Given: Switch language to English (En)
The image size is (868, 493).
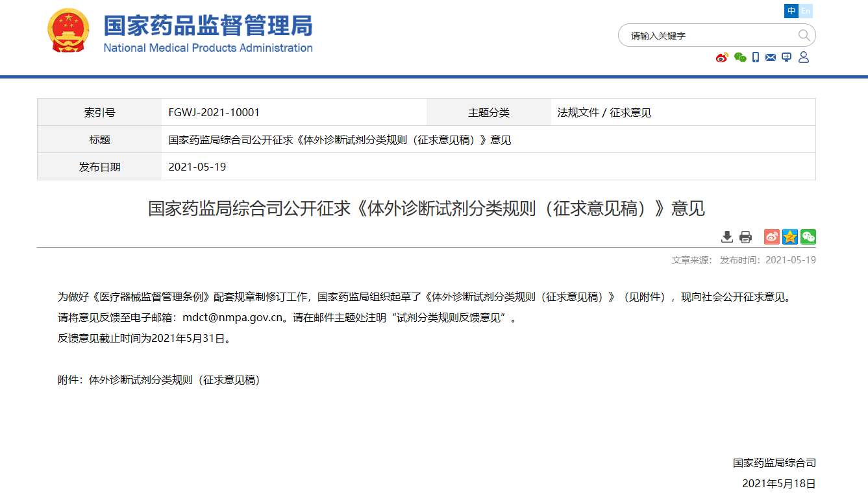Looking at the screenshot, I should (806, 11).
